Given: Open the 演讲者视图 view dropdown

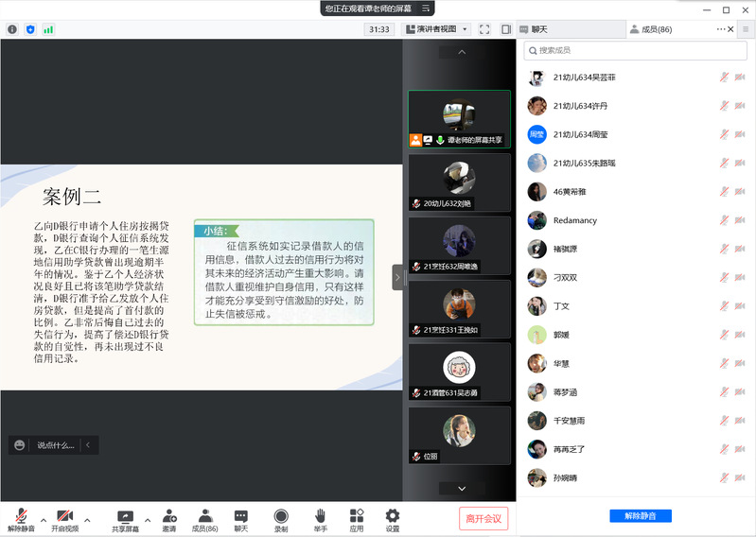Looking at the screenshot, I should (438, 29).
